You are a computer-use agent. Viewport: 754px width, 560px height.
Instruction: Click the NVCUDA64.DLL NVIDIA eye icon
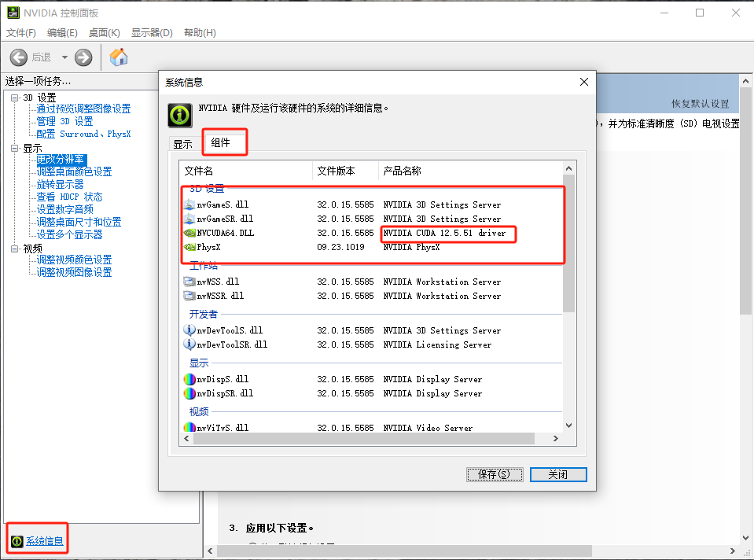(189, 233)
